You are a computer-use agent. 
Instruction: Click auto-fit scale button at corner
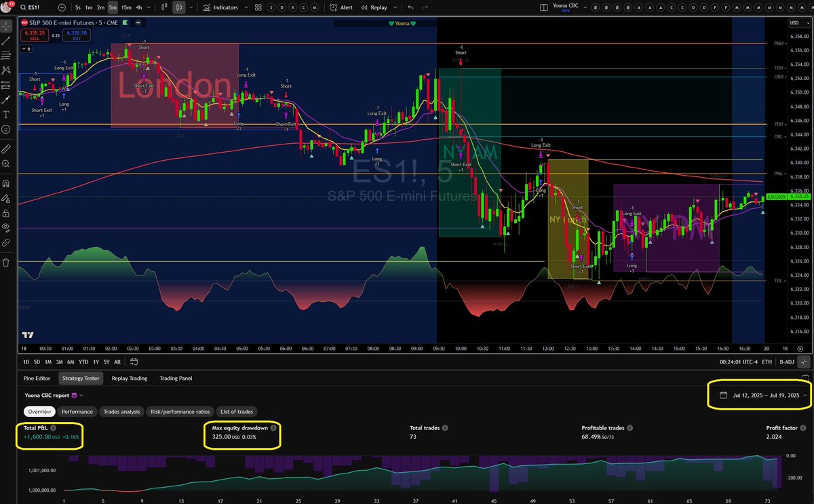coord(805,362)
